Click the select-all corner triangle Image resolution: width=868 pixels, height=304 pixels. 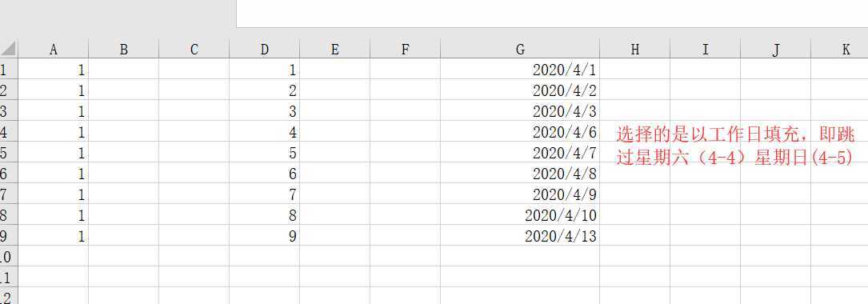coord(8,49)
